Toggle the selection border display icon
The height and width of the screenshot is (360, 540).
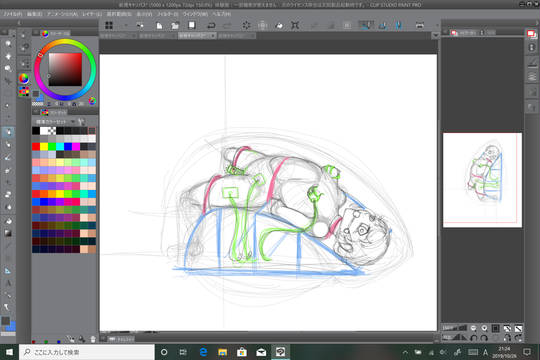347,25
